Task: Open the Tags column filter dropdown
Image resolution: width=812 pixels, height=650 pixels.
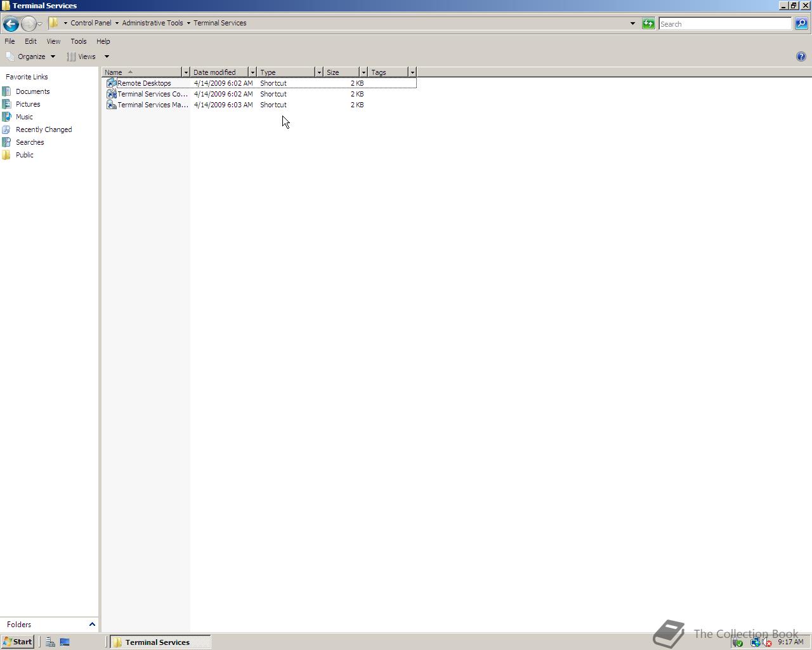Action: click(412, 72)
